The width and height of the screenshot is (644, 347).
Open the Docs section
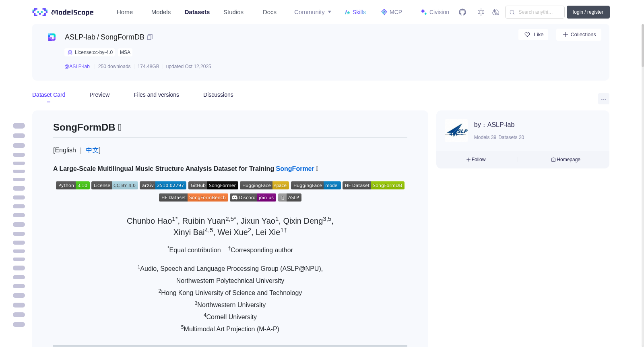(270, 12)
